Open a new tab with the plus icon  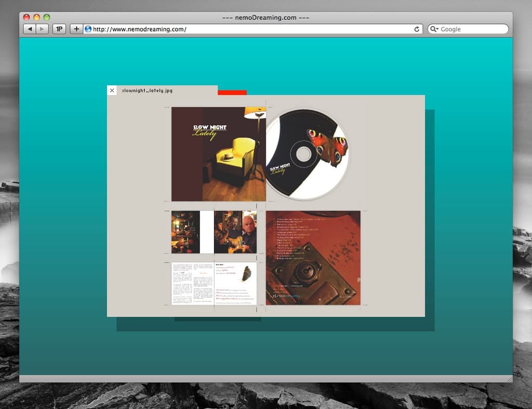point(77,29)
